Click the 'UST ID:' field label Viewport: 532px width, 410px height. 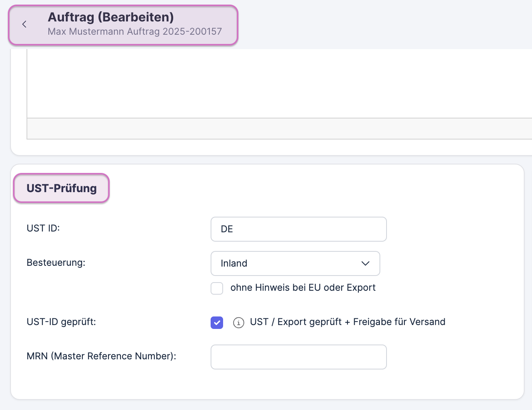(43, 228)
